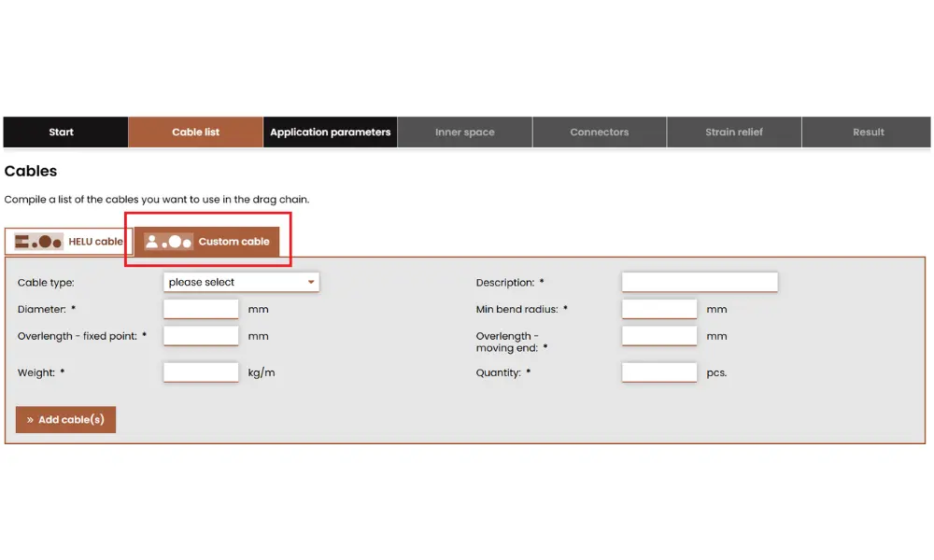Click the Cables heading

pos(31,172)
